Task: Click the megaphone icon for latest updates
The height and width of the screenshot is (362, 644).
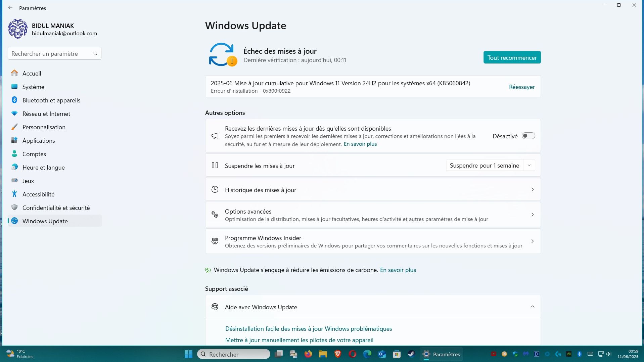Action: coord(215,136)
